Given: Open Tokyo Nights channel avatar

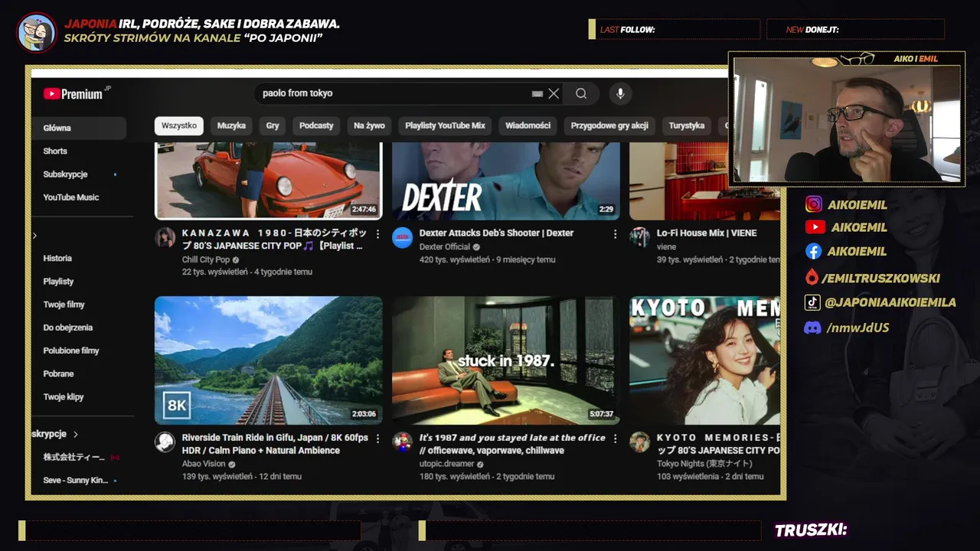Looking at the screenshot, I should [x=639, y=442].
